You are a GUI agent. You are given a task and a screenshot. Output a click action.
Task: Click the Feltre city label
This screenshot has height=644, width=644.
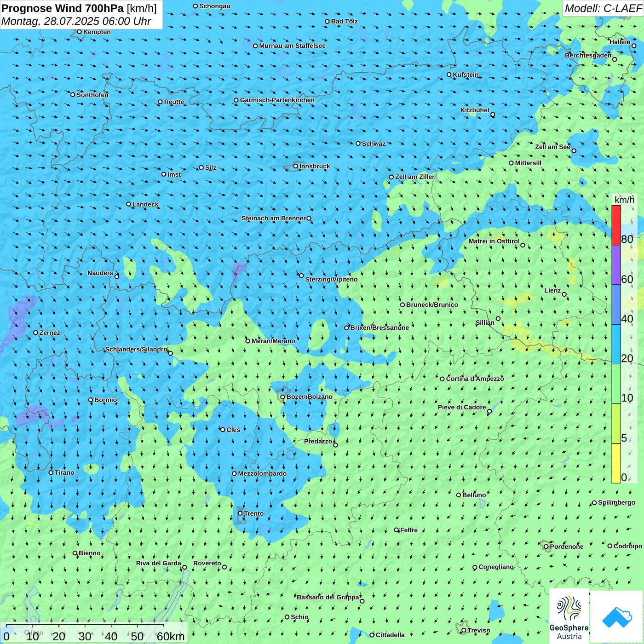(x=409, y=530)
